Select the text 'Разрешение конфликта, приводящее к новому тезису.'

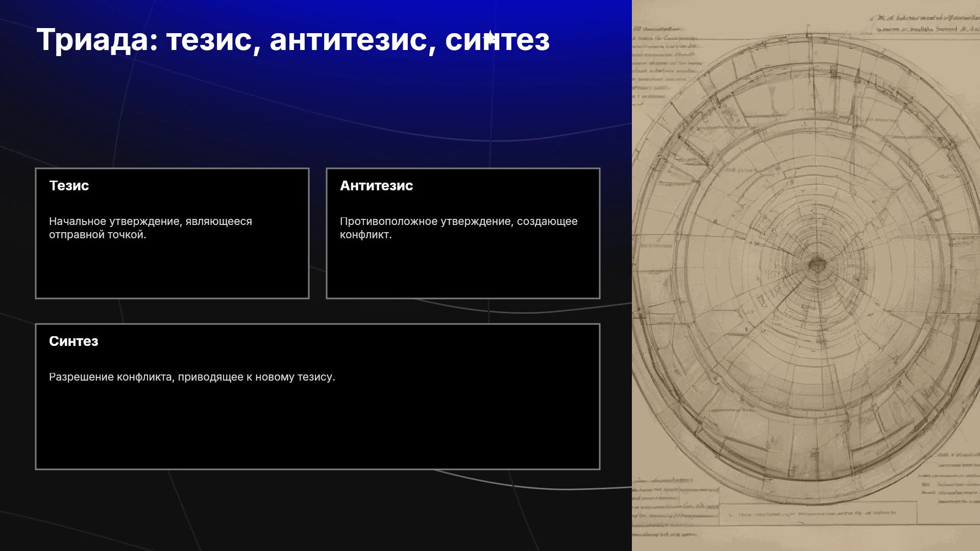coord(192,377)
